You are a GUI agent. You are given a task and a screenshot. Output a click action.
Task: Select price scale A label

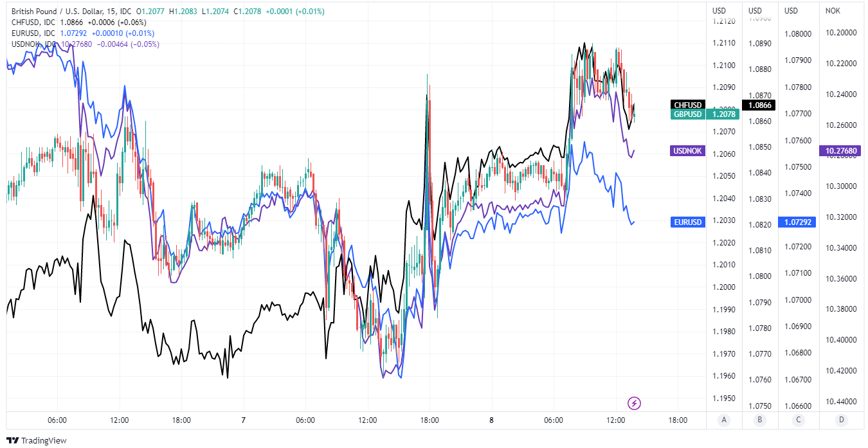(724, 420)
